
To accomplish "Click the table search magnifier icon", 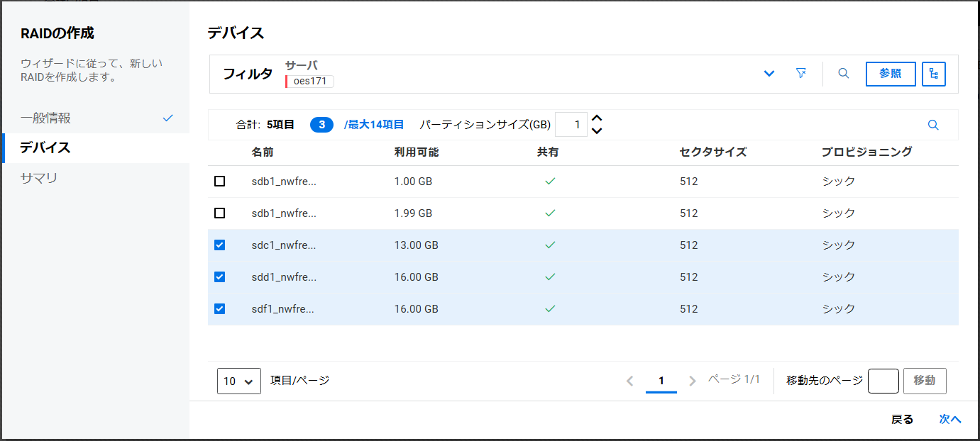I will pos(933,125).
